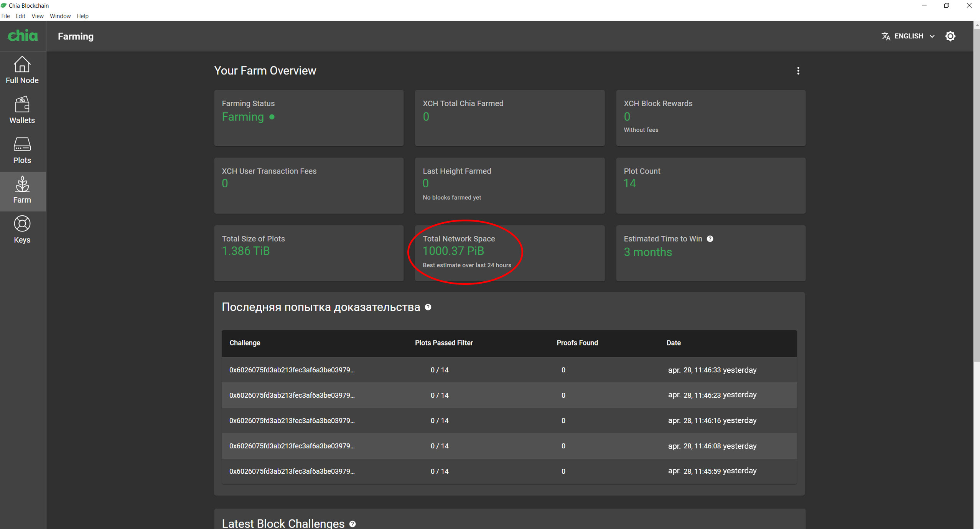Click help icon beside Latest Block Challenges
This screenshot has height=529, width=980.
(352, 524)
